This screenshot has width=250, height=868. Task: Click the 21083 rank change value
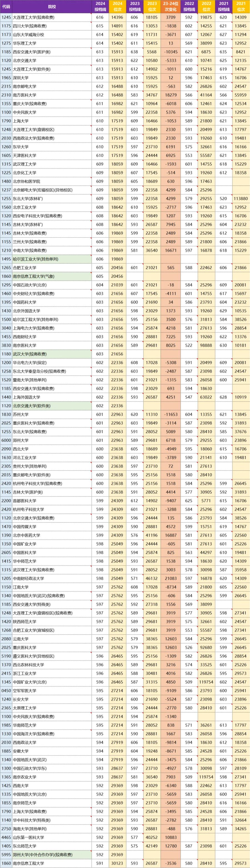pyautogui.click(x=171, y=579)
